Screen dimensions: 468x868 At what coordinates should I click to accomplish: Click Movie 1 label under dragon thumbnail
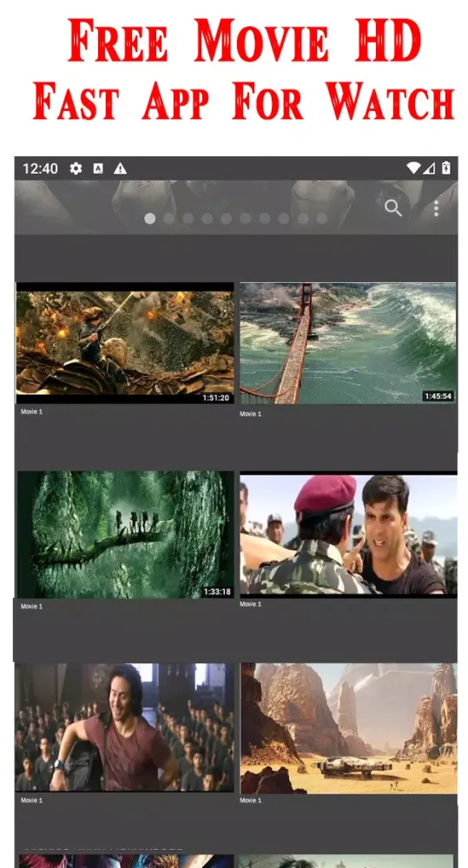click(31, 411)
